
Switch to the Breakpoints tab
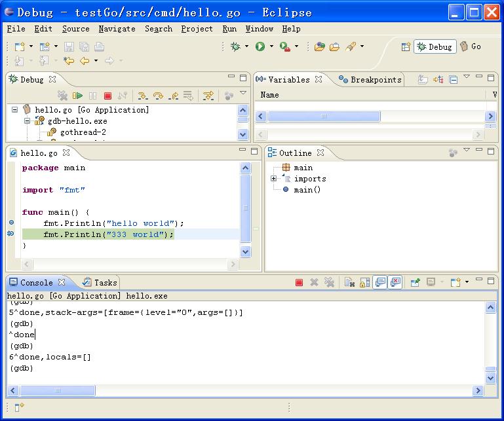(370, 79)
